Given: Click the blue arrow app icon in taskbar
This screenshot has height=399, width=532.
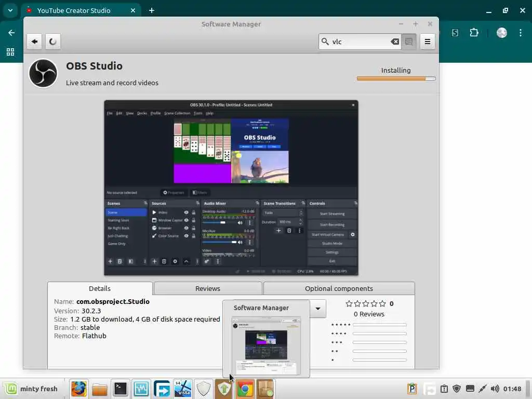Looking at the screenshot, I should pyautogui.click(x=162, y=389).
